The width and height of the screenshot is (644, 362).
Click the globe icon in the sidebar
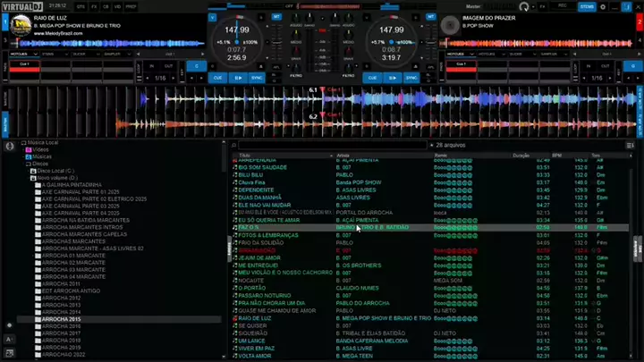[x=10, y=146]
